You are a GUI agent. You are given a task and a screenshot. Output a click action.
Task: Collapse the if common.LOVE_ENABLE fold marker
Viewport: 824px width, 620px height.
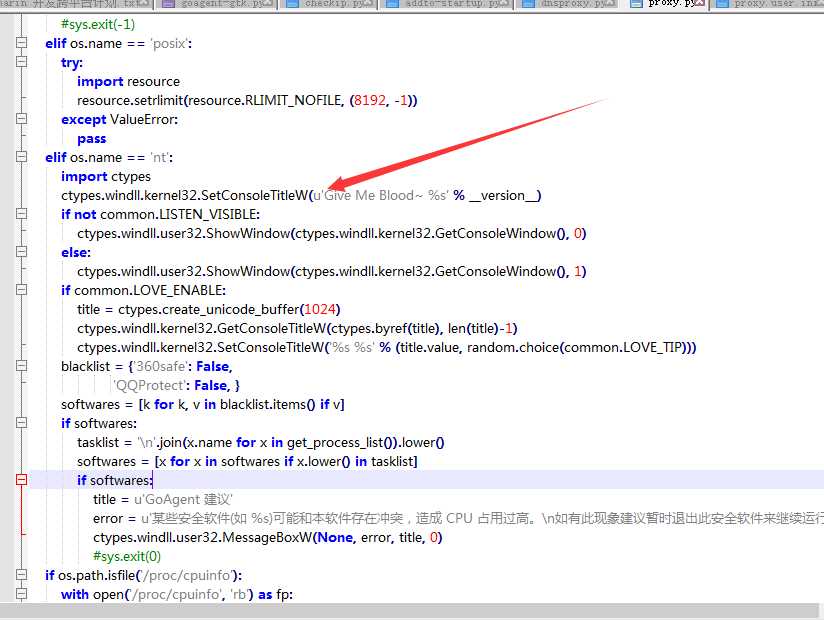pos(21,290)
